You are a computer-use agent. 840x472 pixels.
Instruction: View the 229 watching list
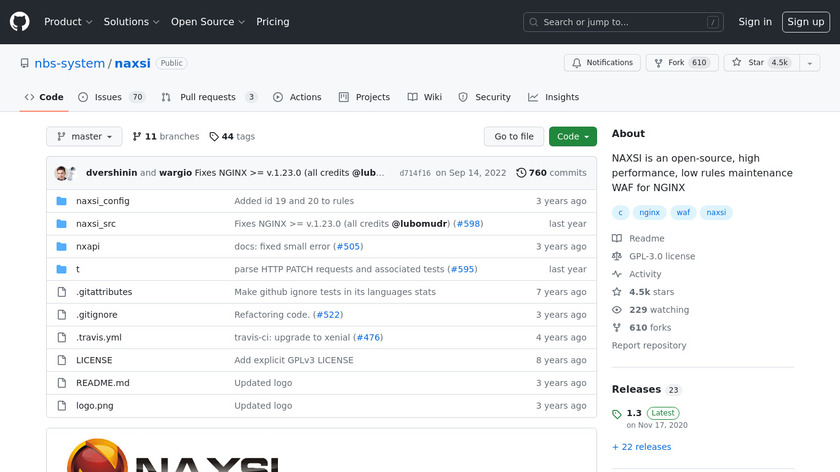(650, 310)
